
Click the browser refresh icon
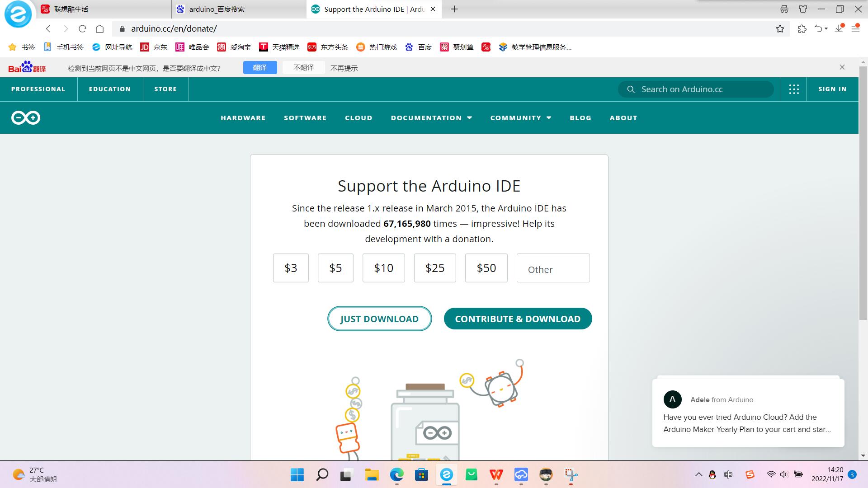[x=82, y=29]
